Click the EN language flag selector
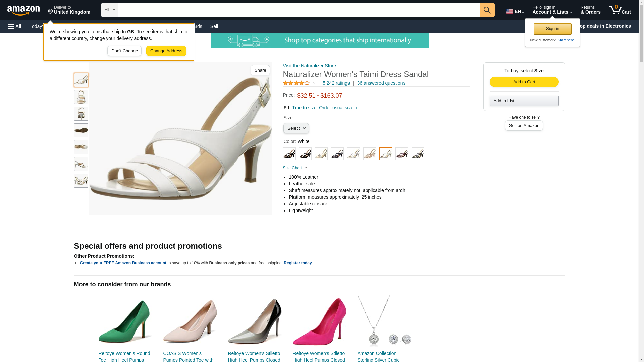Screen dimensions: 644x362 click(515, 11)
